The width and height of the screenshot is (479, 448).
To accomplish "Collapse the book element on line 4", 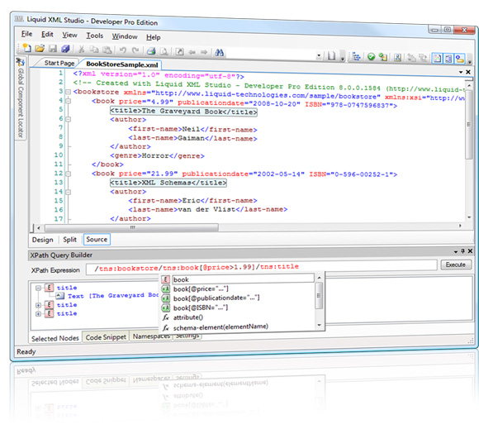I will pyautogui.click(x=69, y=101).
